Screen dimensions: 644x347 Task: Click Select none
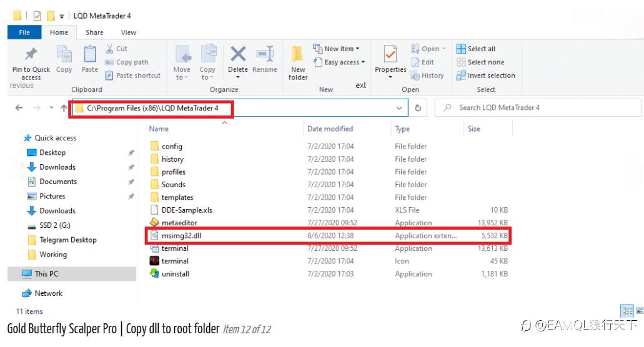tap(480, 62)
